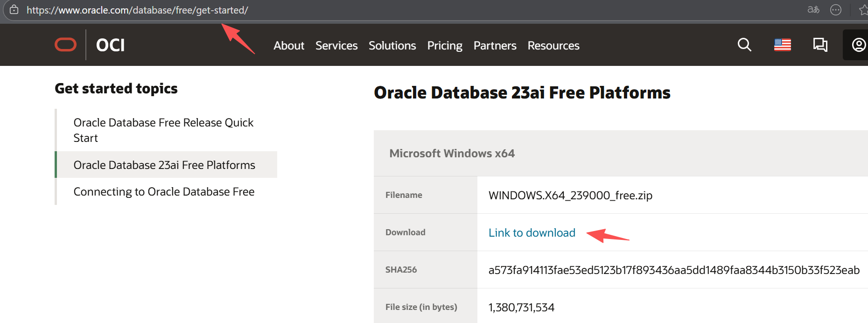Click the Get started topics heading
The width and height of the screenshot is (868, 323).
116,89
